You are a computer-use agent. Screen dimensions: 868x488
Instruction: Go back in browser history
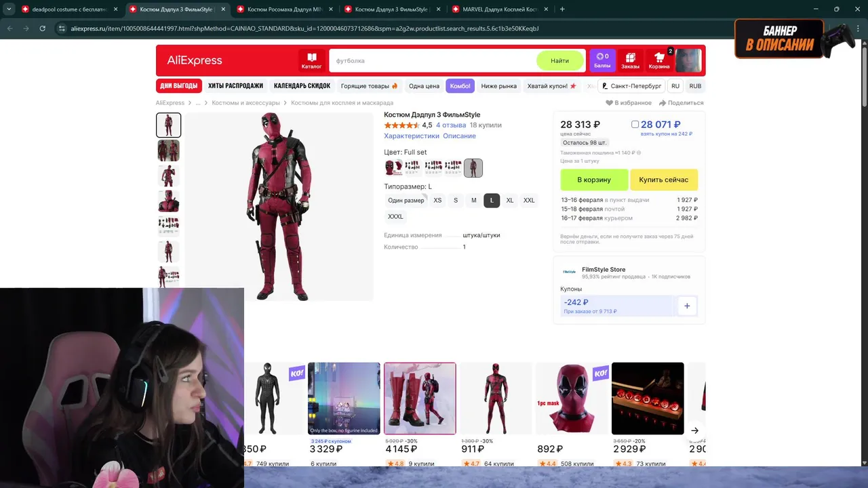(10, 28)
